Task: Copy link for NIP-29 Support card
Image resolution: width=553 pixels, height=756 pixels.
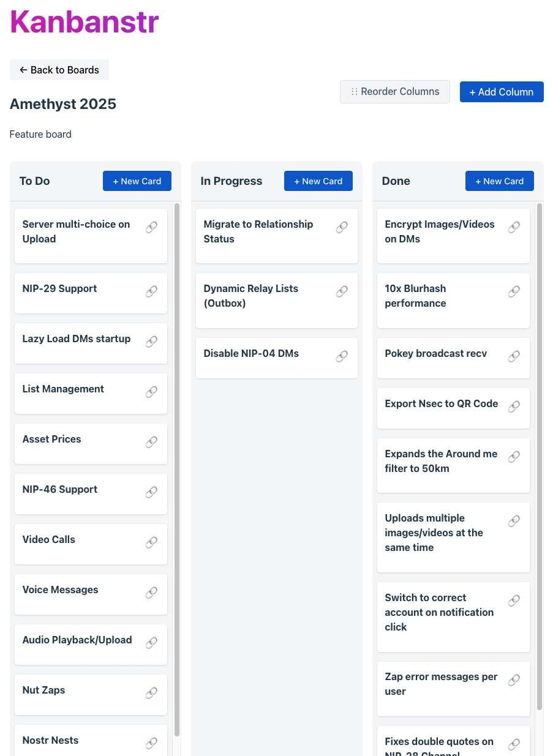Action: pyautogui.click(x=151, y=291)
